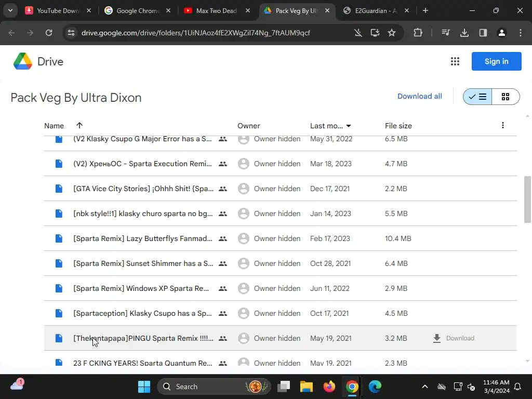Click the Windows taskbar Search box

[214, 387]
